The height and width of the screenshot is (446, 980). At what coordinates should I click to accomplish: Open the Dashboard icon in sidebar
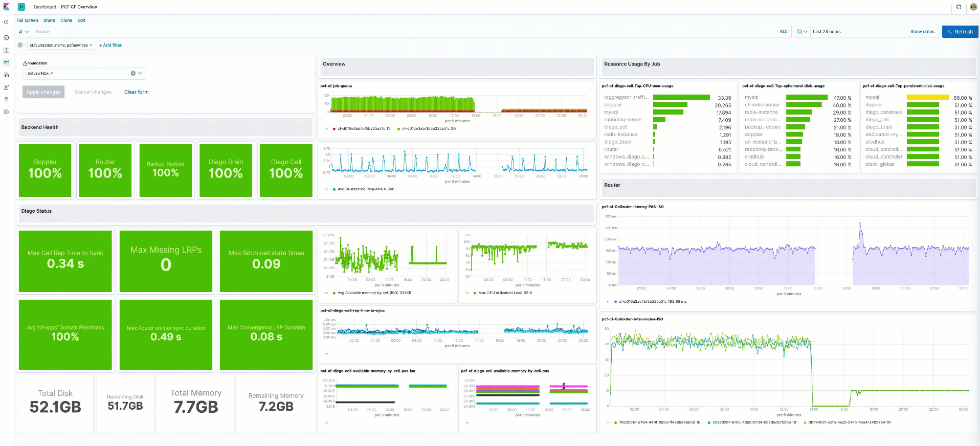pos(6,62)
